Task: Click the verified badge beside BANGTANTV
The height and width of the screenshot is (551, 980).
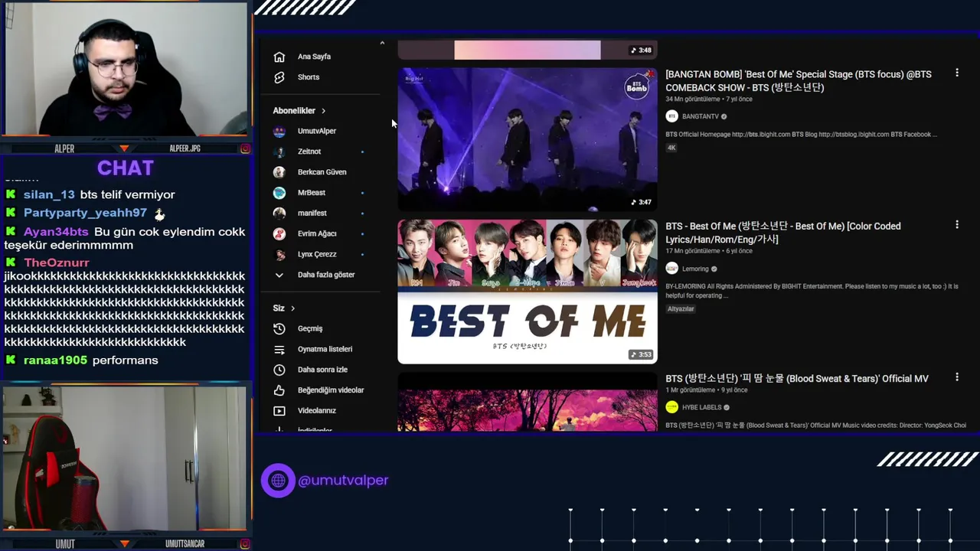Action: [x=724, y=116]
